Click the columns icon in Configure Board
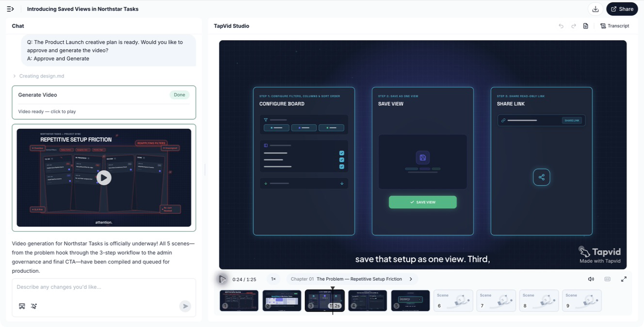Viewport: 644px width, 327px height. [266, 145]
